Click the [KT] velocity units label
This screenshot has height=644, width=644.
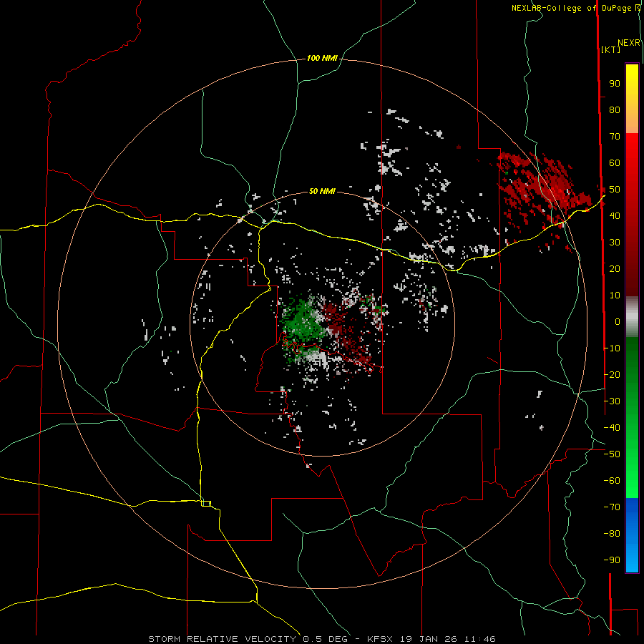pos(611,49)
